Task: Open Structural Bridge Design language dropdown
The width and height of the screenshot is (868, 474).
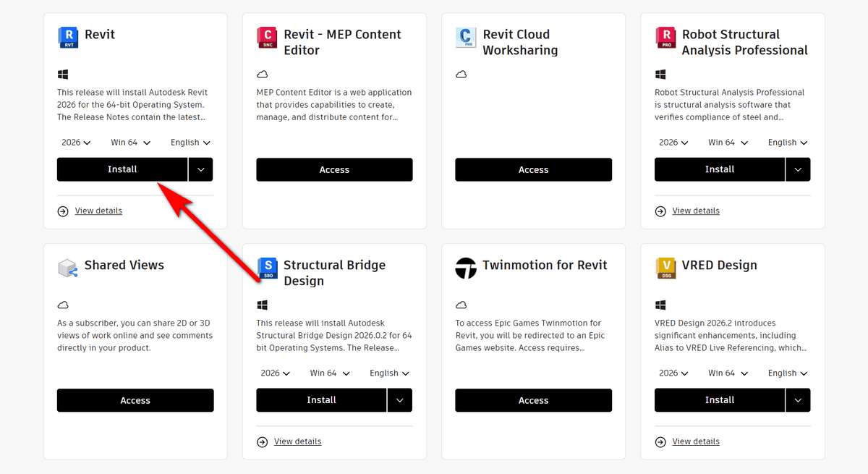Action: pos(389,373)
